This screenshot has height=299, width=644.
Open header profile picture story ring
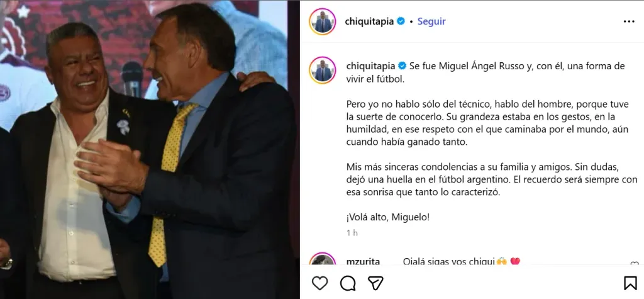click(323, 21)
